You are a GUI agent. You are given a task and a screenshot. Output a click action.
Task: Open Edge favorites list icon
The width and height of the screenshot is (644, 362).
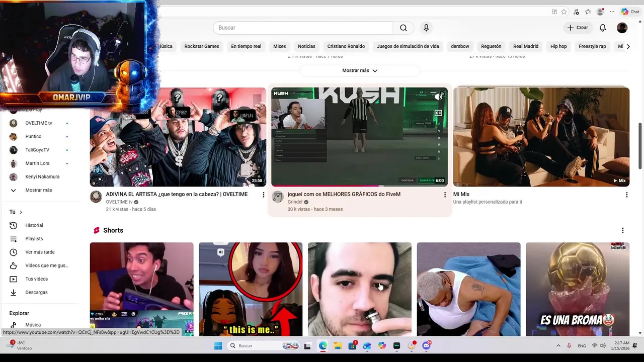click(x=588, y=12)
